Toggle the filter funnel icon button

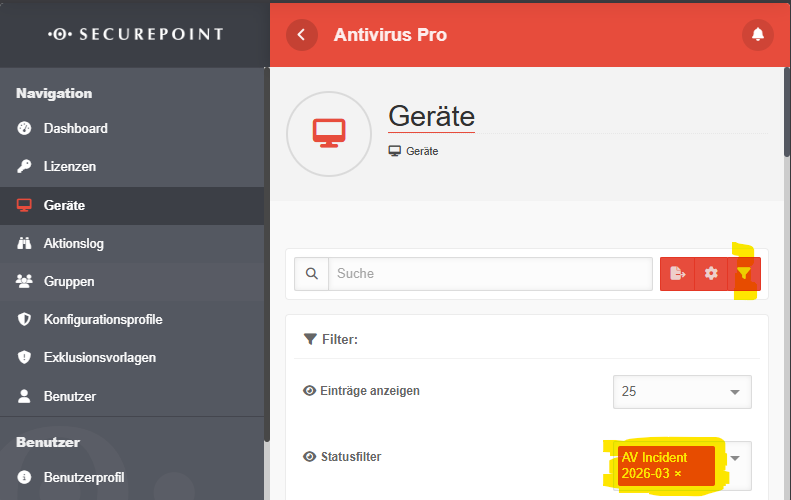pos(744,274)
